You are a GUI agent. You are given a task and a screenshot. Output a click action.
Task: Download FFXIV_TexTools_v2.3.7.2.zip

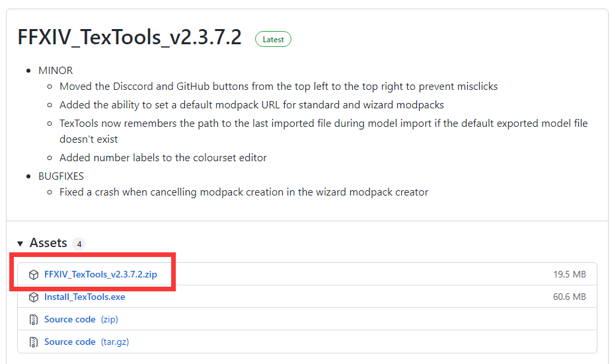tap(100, 274)
